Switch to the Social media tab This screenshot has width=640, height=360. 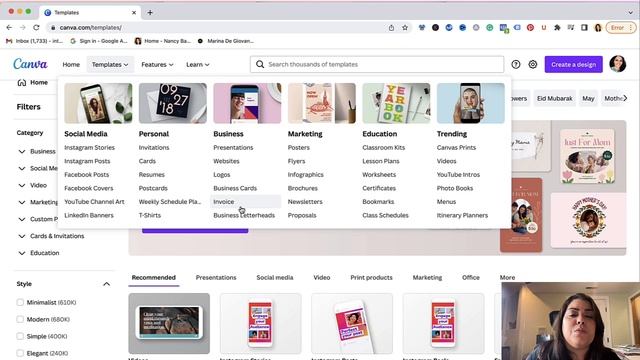pyautogui.click(x=275, y=278)
